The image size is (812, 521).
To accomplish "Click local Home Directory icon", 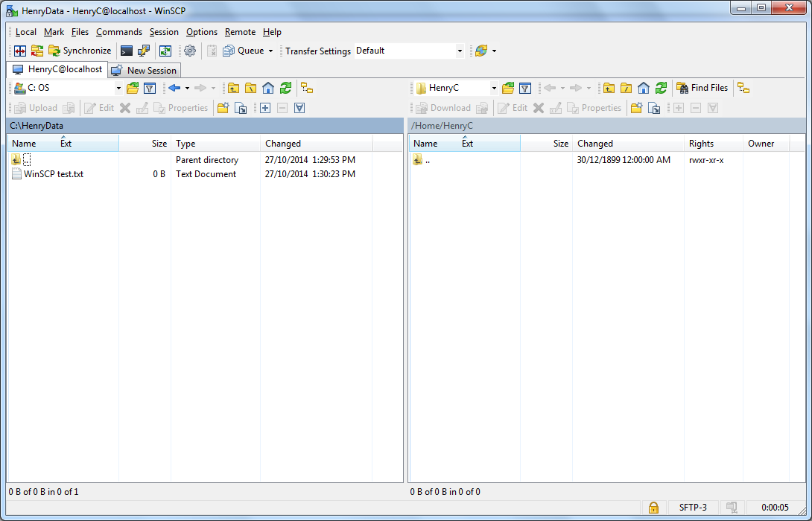I will coord(267,88).
